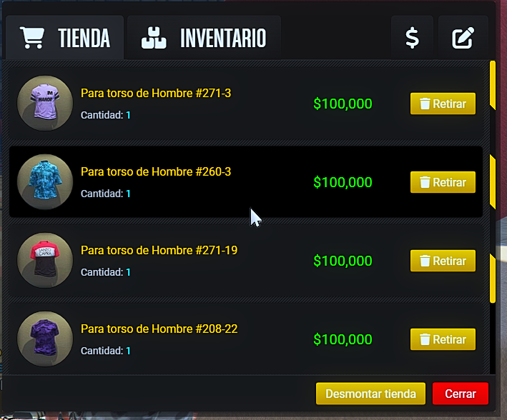Switch to the Inventario tab

204,37
